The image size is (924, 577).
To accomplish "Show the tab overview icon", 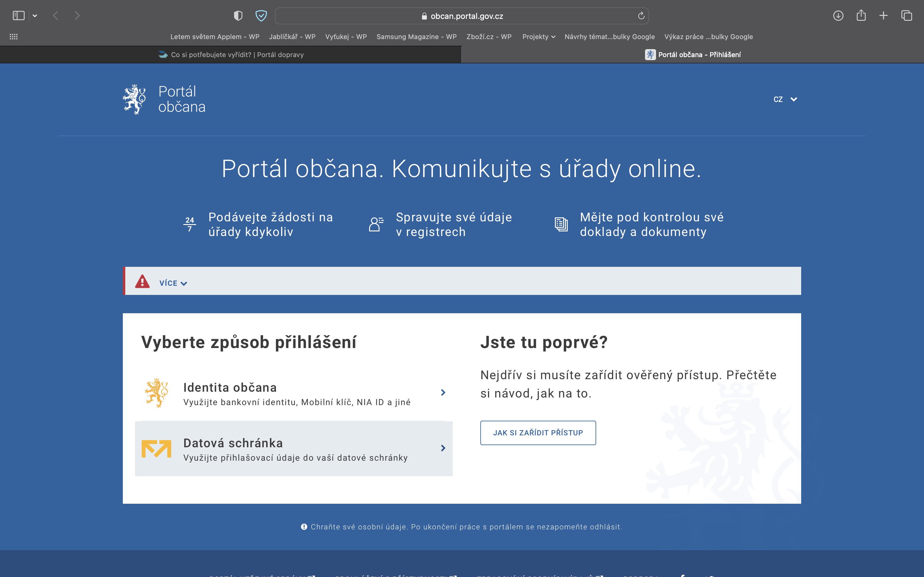I will 907,16.
